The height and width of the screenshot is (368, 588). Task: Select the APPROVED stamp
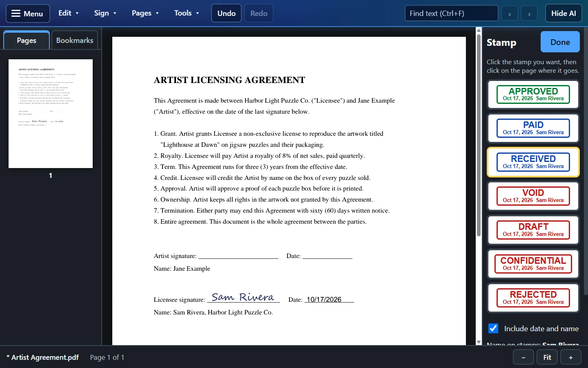(x=533, y=94)
